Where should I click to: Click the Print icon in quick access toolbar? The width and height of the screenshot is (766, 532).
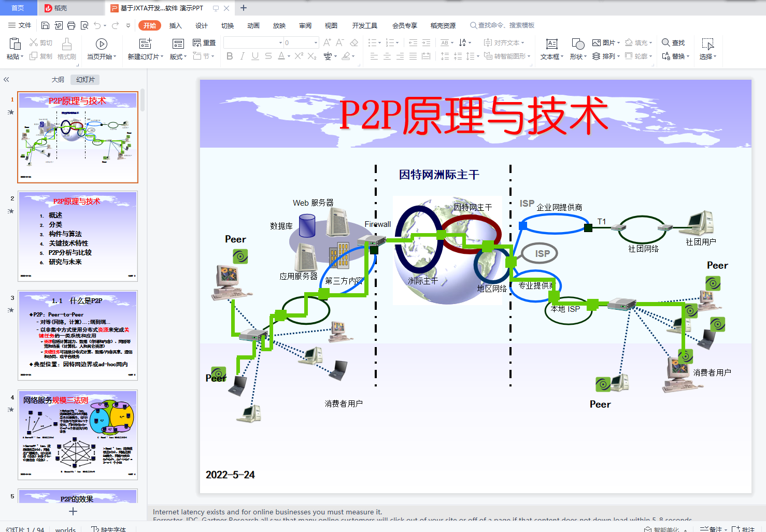71,25
